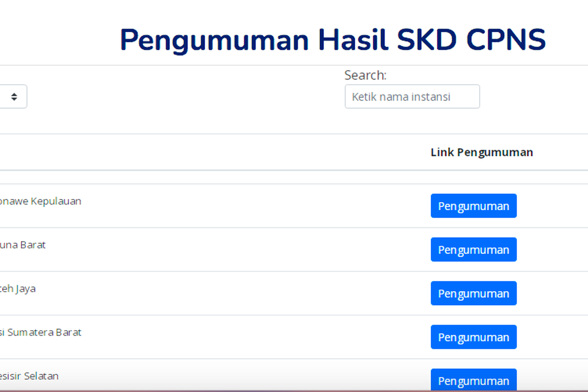Click the word "Pengumuman" in the page title

point(214,40)
